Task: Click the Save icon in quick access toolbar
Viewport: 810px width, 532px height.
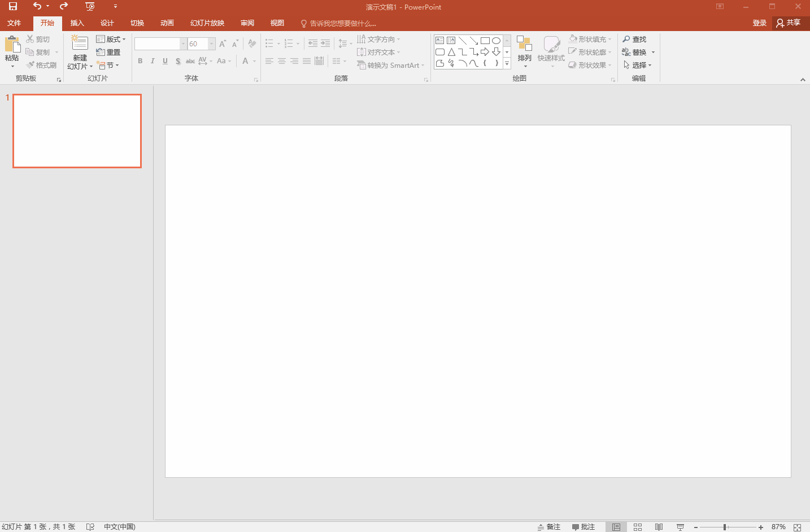Action: [12, 7]
